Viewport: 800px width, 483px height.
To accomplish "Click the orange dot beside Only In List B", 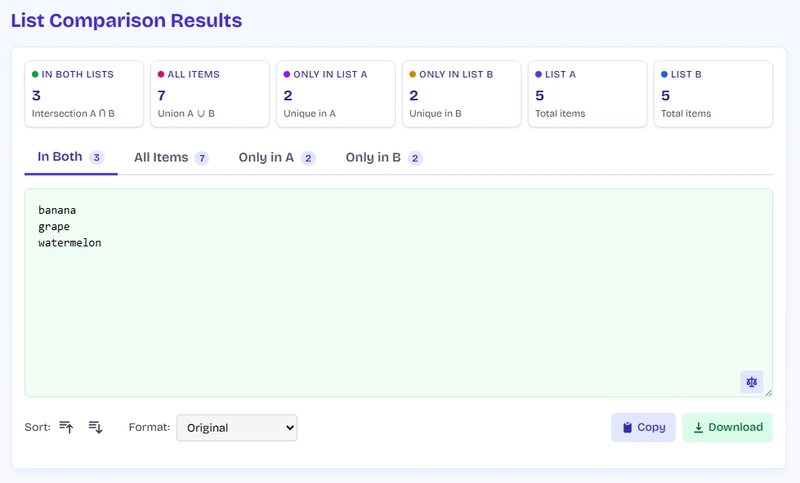I will [413, 74].
